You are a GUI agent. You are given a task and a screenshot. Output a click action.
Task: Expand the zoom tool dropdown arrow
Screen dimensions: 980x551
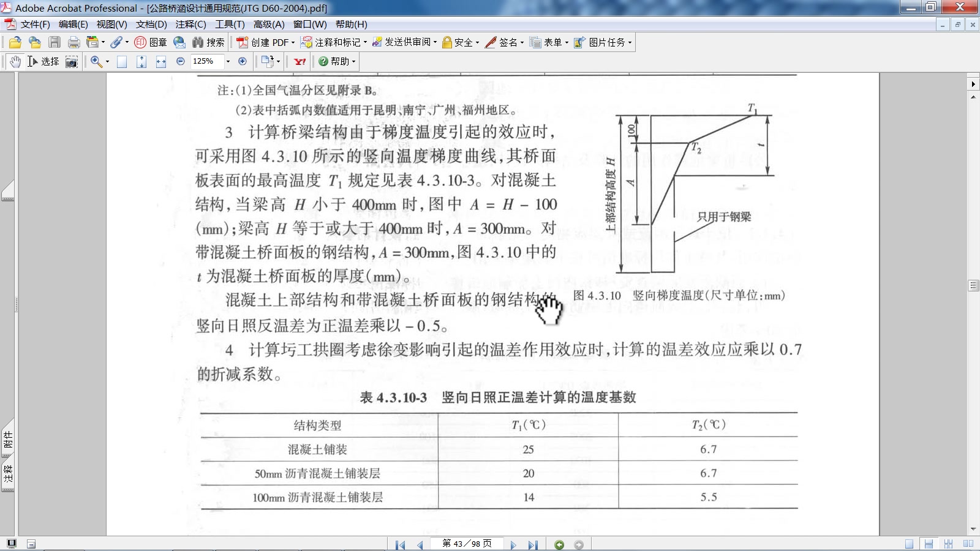(x=107, y=61)
